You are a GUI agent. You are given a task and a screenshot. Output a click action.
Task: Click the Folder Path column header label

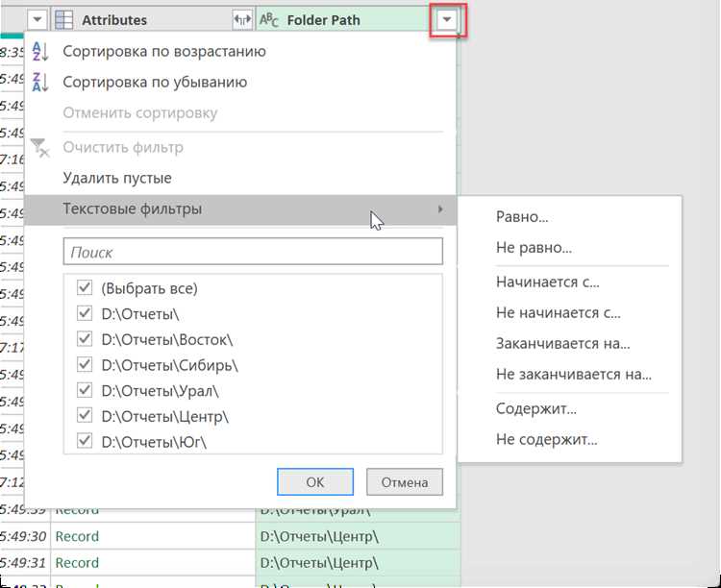[323, 20]
